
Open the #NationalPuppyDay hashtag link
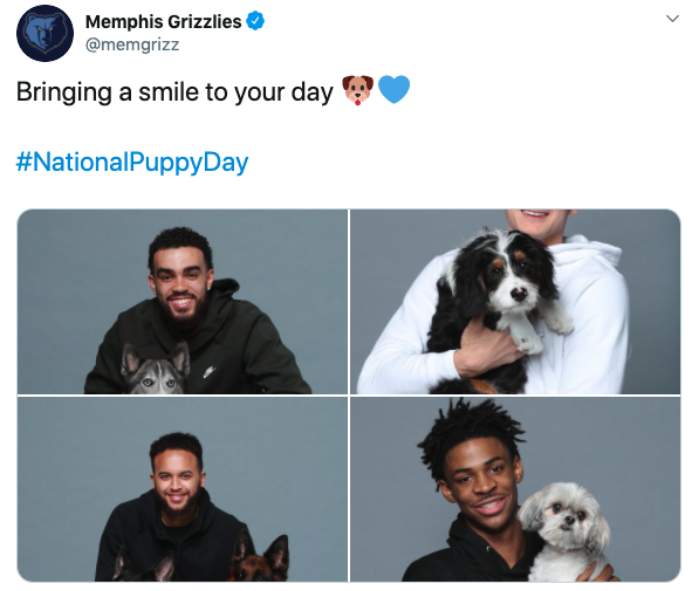pyautogui.click(x=132, y=162)
